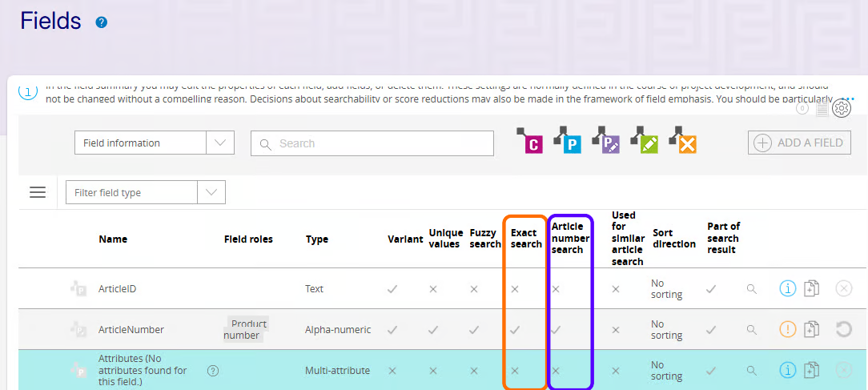Click the orange warning icon for ArticleNumber
Screen dimensions: 868x390
788,329
